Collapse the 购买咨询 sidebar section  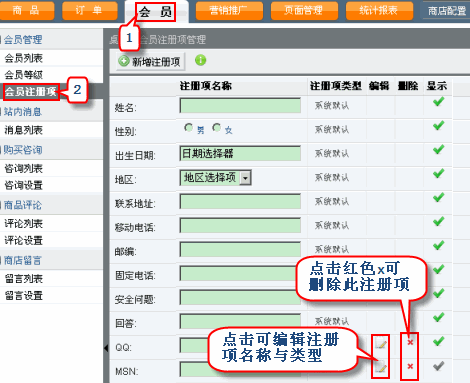point(23,150)
